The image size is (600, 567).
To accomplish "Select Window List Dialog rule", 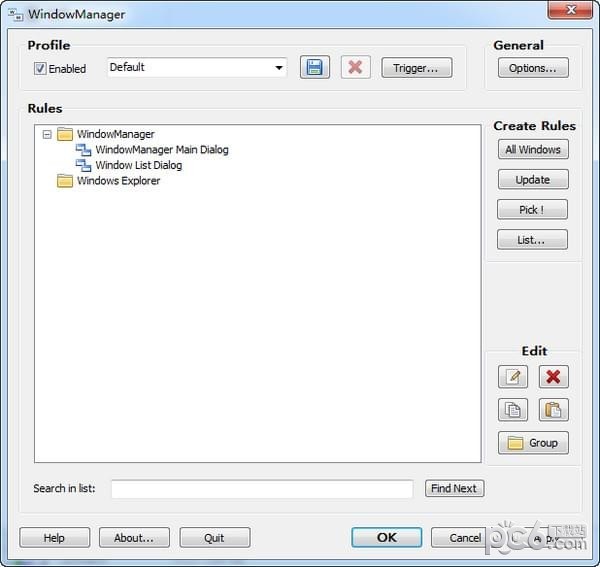I will click(x=138, y=165).
